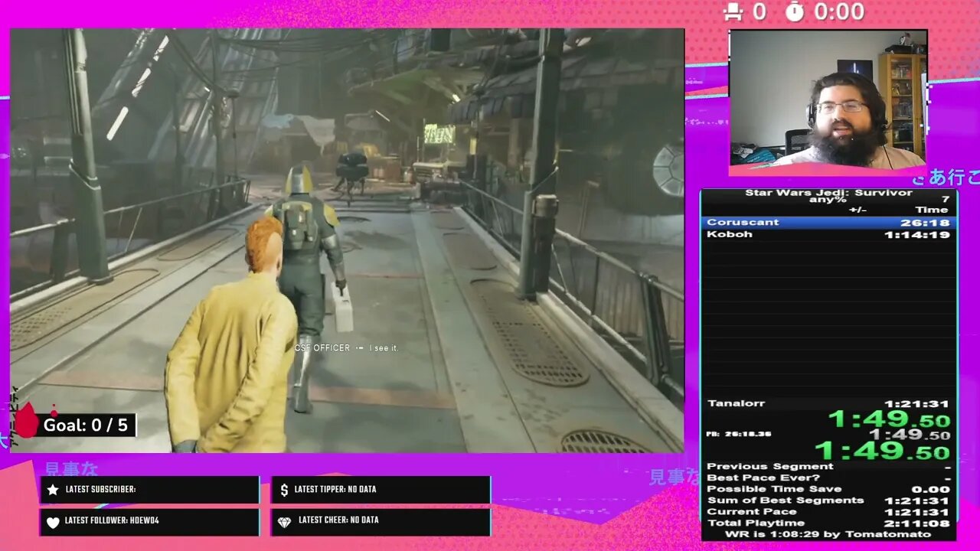This screenshot has height=551, width=980.
Task: Click the 0:00 timer text at top
Action: (839, 11)
